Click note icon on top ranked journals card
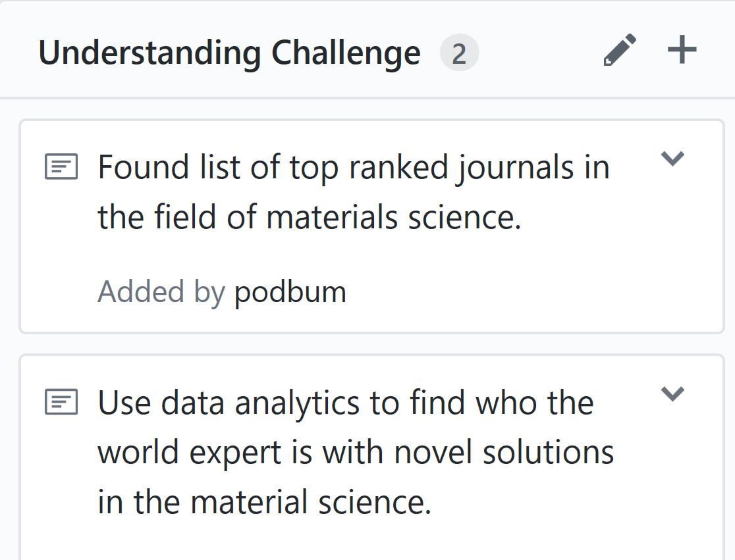This screenshot has width=735, height=560. 61,166
